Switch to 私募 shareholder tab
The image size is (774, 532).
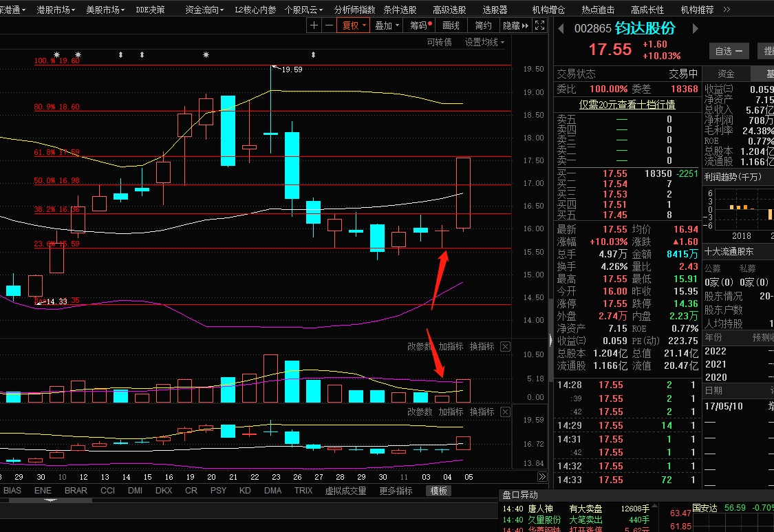click(x=747, y=268)
